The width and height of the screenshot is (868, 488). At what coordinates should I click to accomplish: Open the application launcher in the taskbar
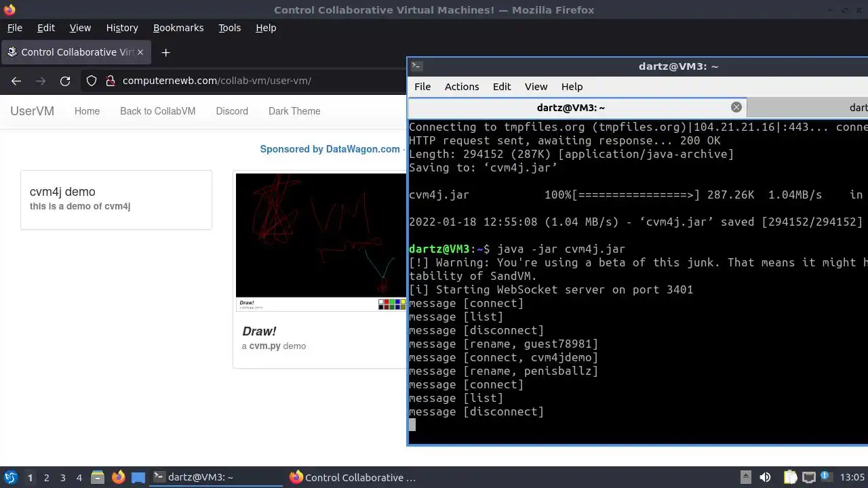[10, 477]
